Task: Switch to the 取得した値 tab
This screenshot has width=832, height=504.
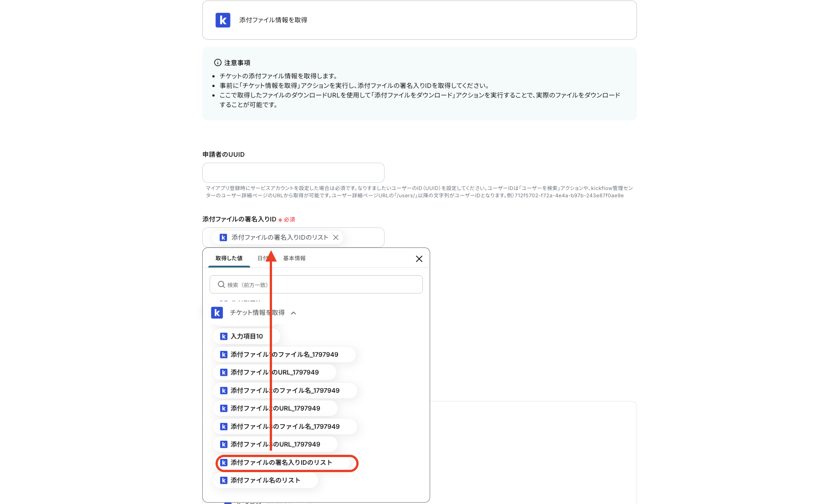Action: [229, 258]
